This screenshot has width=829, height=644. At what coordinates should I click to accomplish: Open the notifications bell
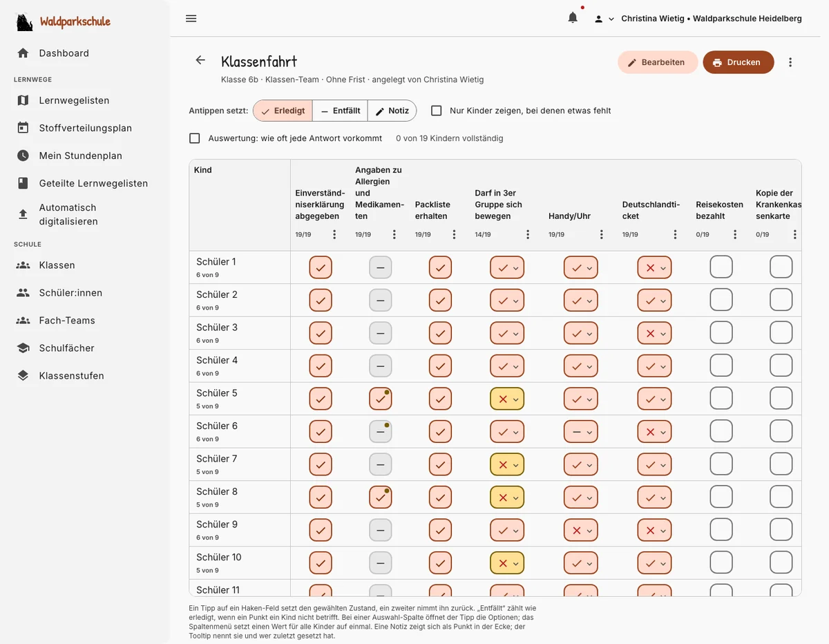point(573,18)
